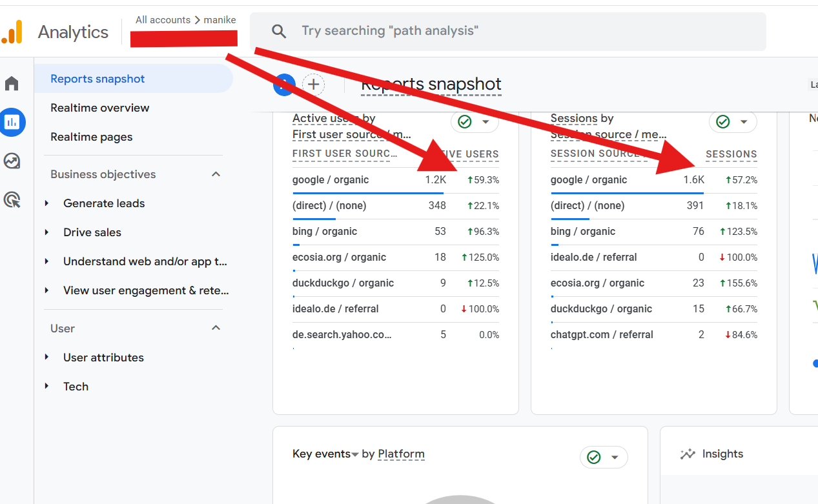Click (direct) / (none) in Active users table
The width and height of the screenshot is (818, 504).
point(329,206)
